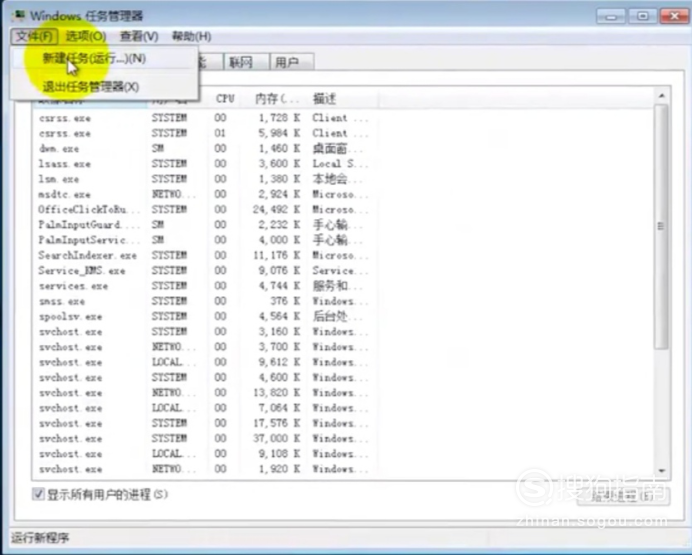Choose 退出任务管理器(X) menu entry
The height and width of the screenshot is (555, 692).
coord(104,86)
